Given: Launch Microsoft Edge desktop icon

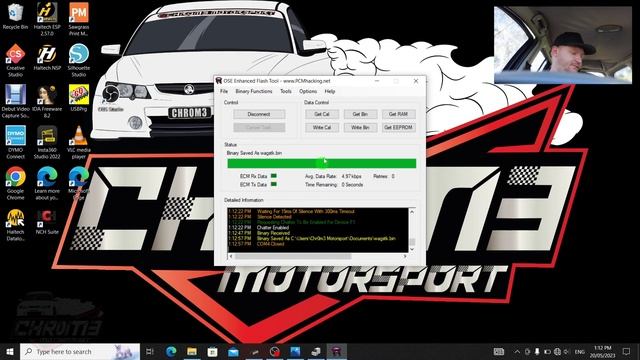Looking at the screenshot, I should click(x=79, y=183).
